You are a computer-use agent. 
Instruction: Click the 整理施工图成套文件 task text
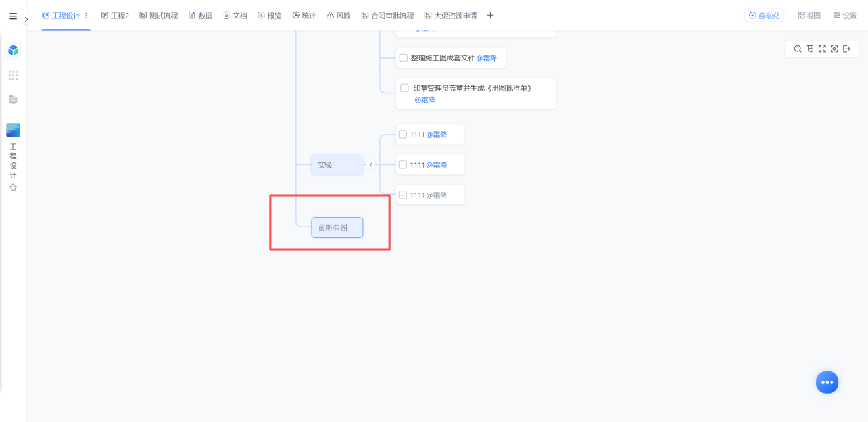point(443,58)
